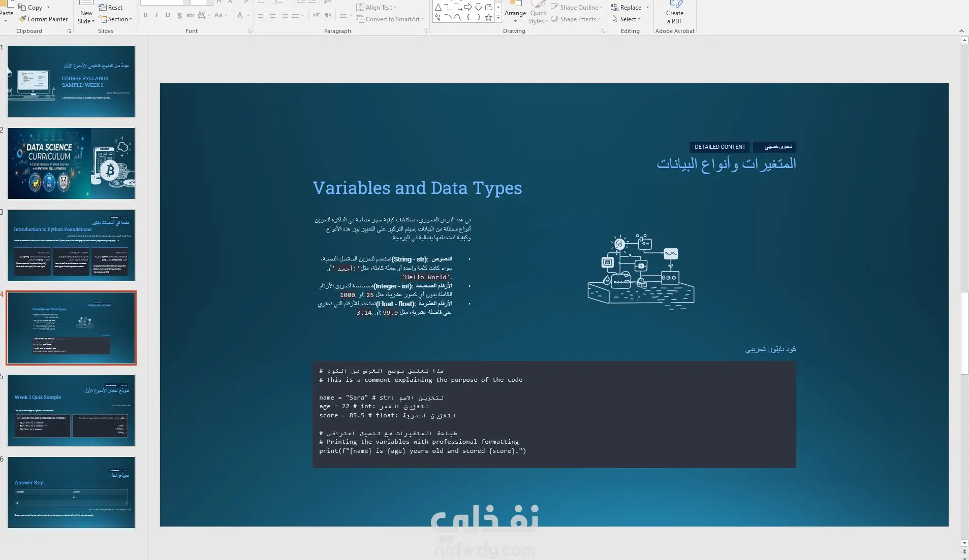The width and height of the screenshot is (969, 560).
Task: Toggle Strikethrough formatting
Action: point(190,15)
